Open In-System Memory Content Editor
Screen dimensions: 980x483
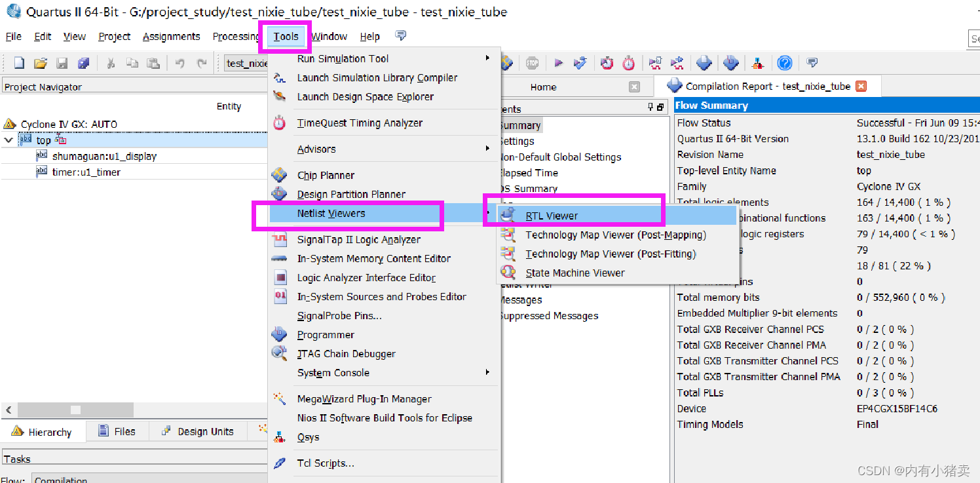385,258
